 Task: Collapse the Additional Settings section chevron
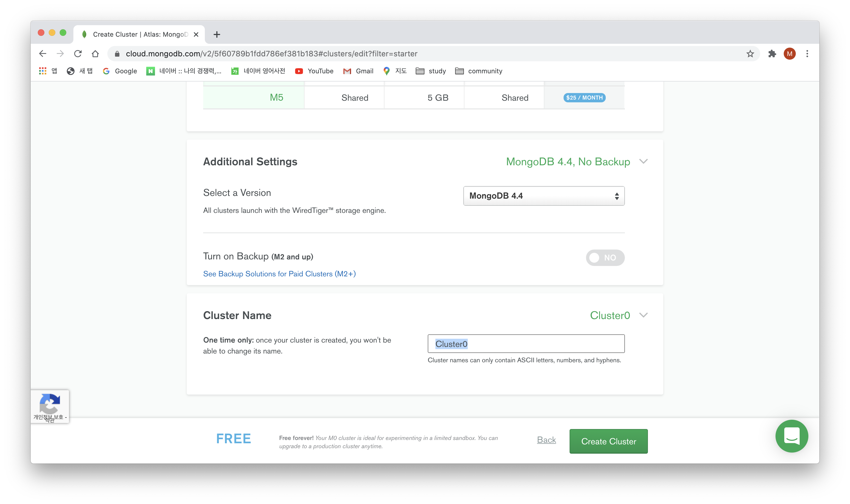click(x=643, y=161)
